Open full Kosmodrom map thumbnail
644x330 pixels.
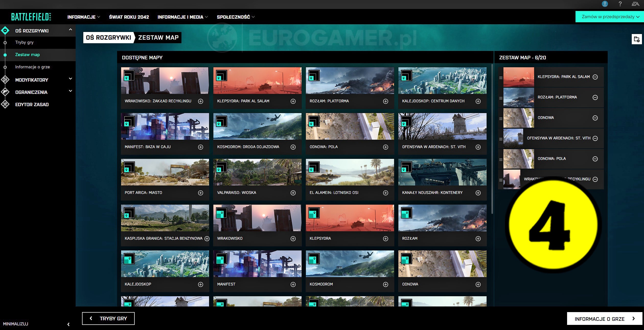click(350, 264)
